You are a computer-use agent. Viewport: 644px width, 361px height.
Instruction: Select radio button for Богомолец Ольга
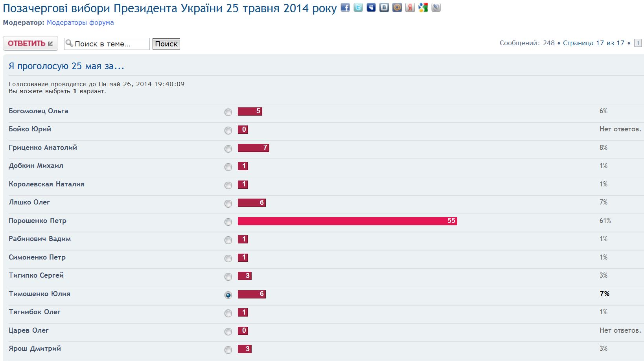pyautogui.click(x=228, y=112)
